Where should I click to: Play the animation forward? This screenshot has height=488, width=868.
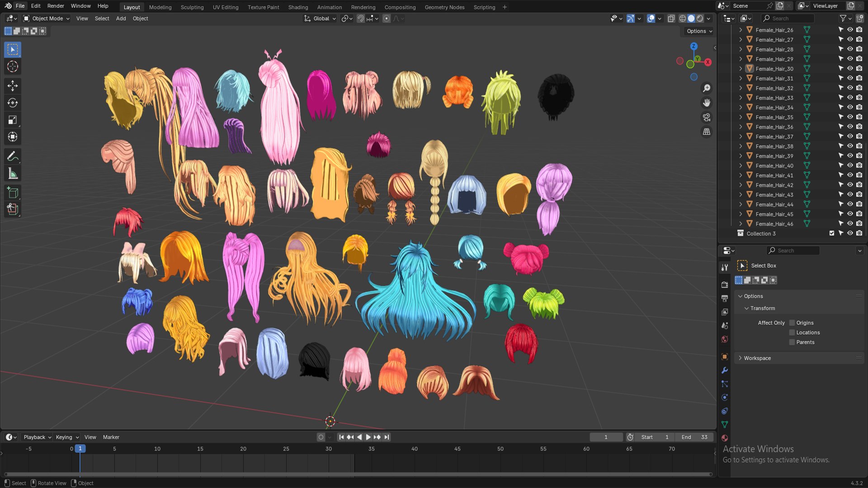pyautogui.click(x=368, y=437)
